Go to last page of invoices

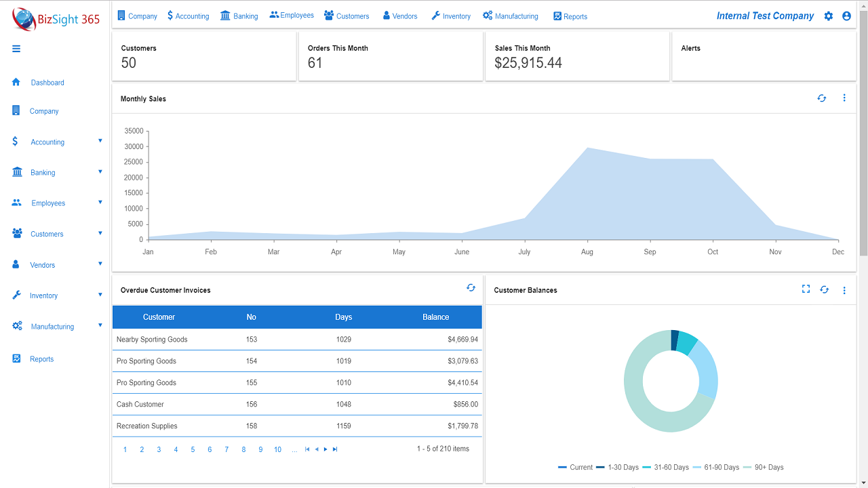coord(335,449)
